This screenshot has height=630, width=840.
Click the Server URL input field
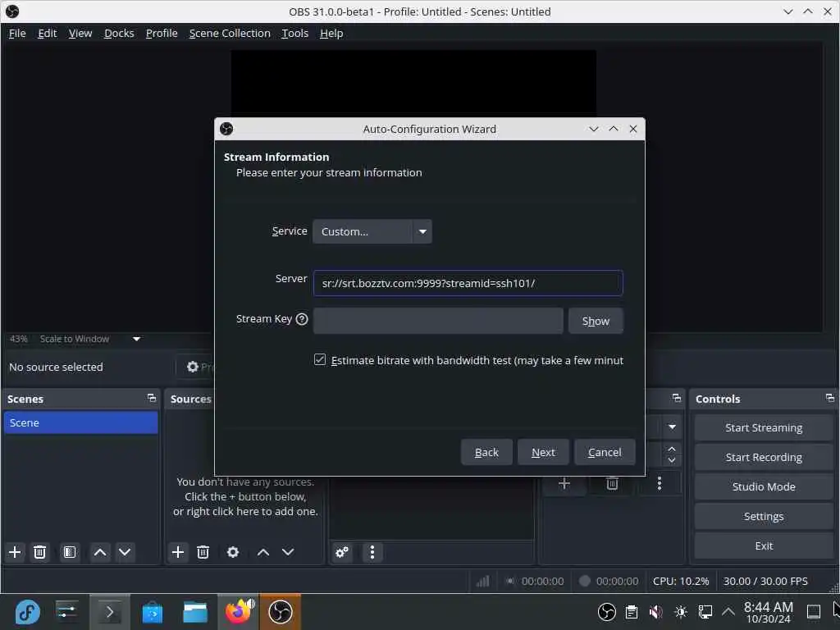tap(468, 283)
